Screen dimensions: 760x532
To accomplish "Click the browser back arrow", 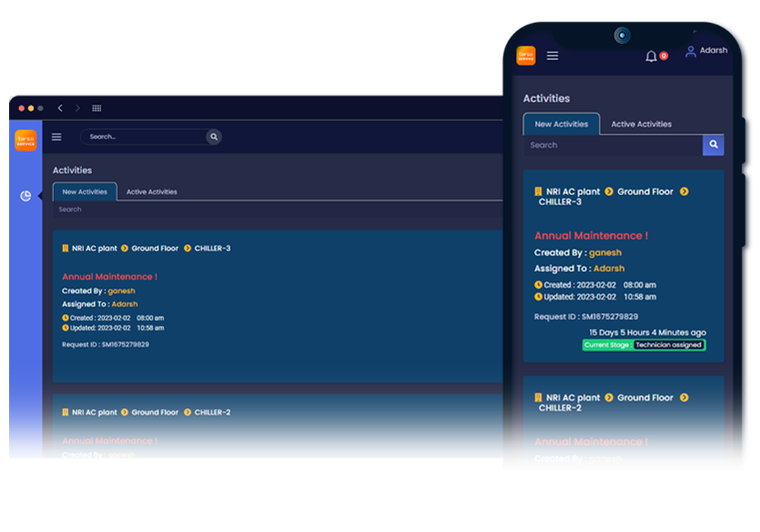I will click(x=60, y=109).
